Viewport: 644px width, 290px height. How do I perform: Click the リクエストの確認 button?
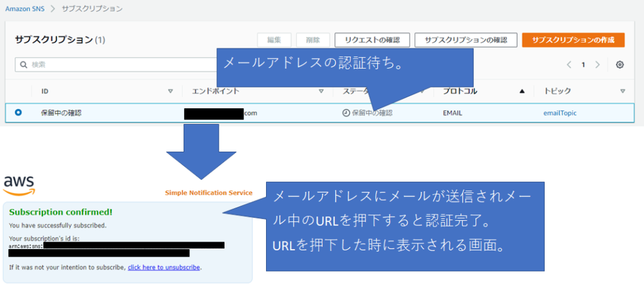click(x=372, y=40)
